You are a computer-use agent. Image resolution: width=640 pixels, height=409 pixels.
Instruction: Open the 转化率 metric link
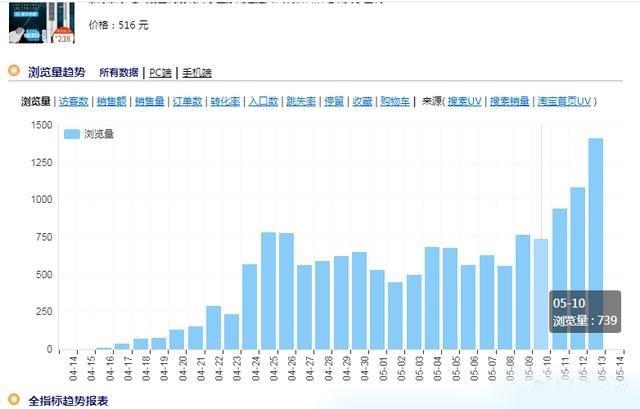(x=225, y=101)
